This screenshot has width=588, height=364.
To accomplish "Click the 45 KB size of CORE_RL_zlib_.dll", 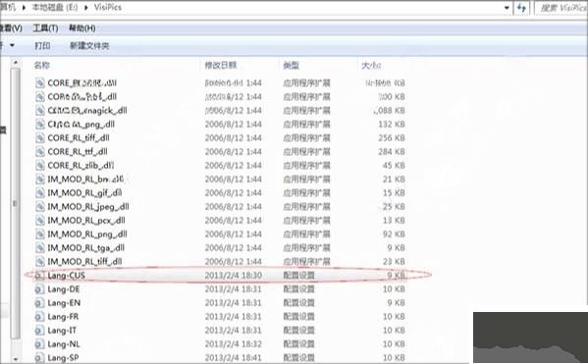I will point(394,165).
